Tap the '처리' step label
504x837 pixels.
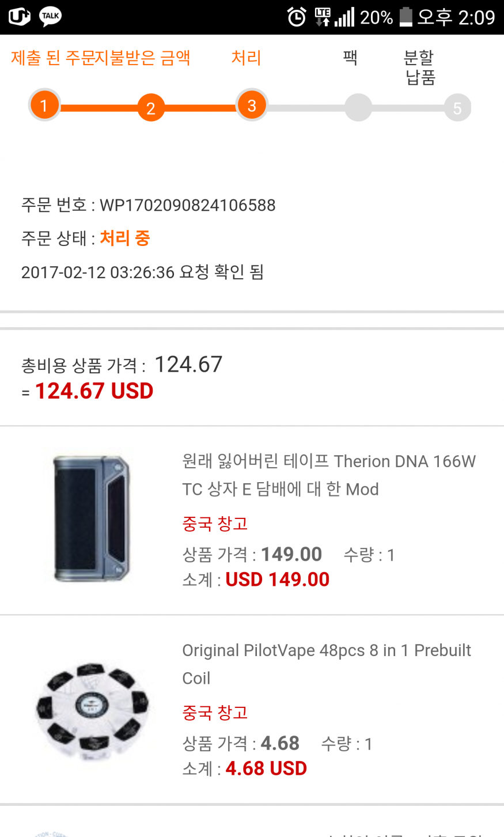click(246, 58)
